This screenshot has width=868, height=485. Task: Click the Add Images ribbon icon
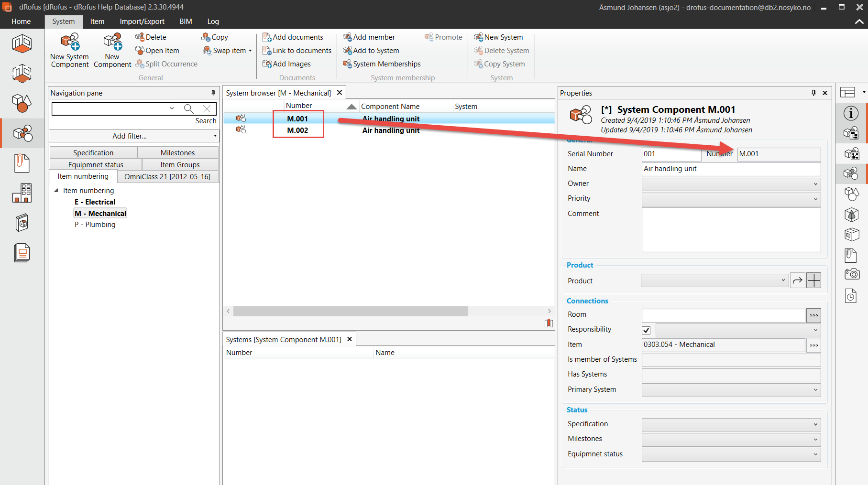pyautogui.click(x=267, y=64)
